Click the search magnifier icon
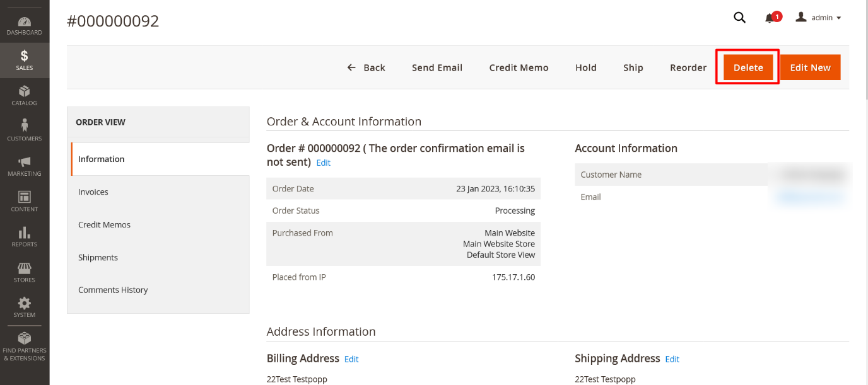 coord(739,18)
